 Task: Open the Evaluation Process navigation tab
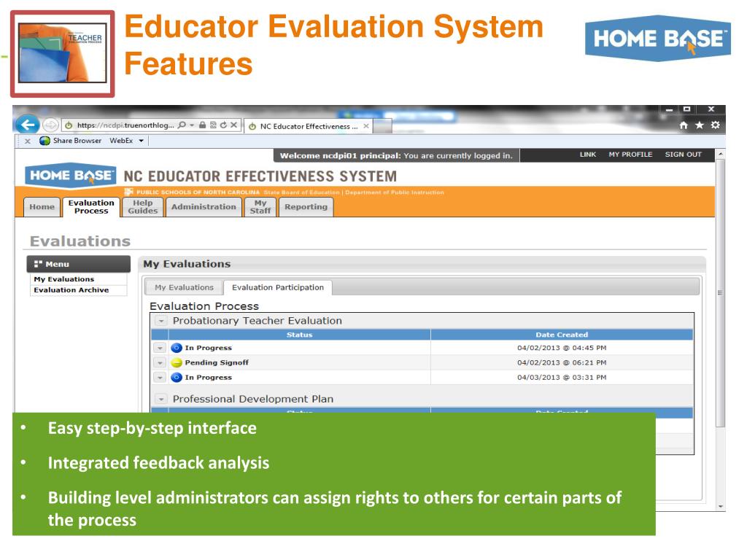pos(91,207)
